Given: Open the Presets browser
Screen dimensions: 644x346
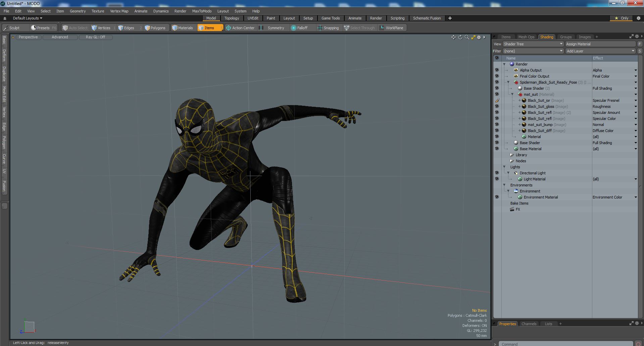Looking at the screenshot, I should click(x=43, y=28).
